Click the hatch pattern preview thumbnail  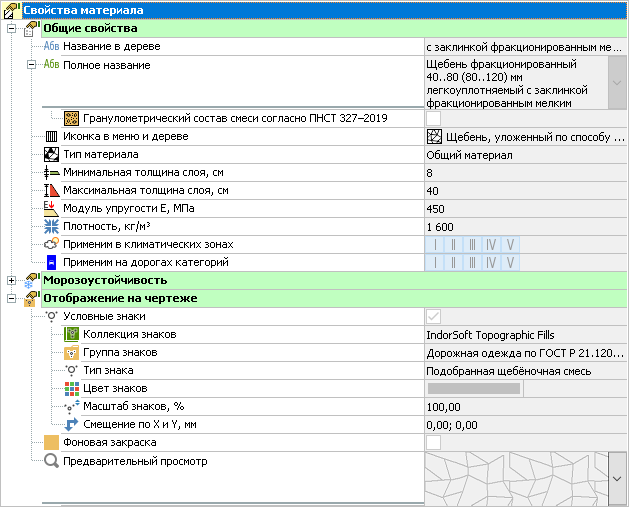[x=516, y=479]
